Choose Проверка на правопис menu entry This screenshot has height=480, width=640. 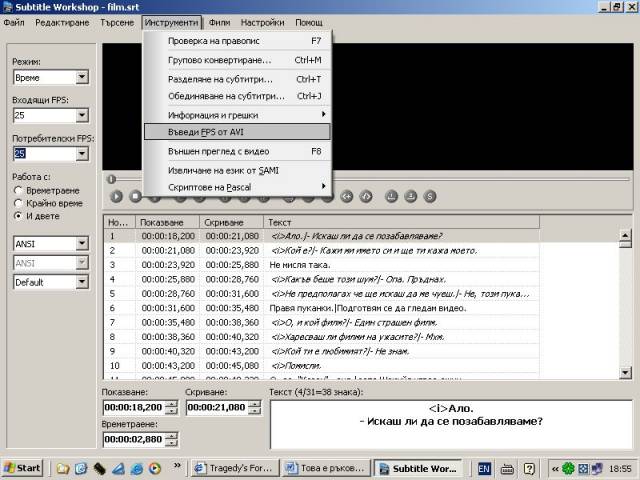click(237, 41)
